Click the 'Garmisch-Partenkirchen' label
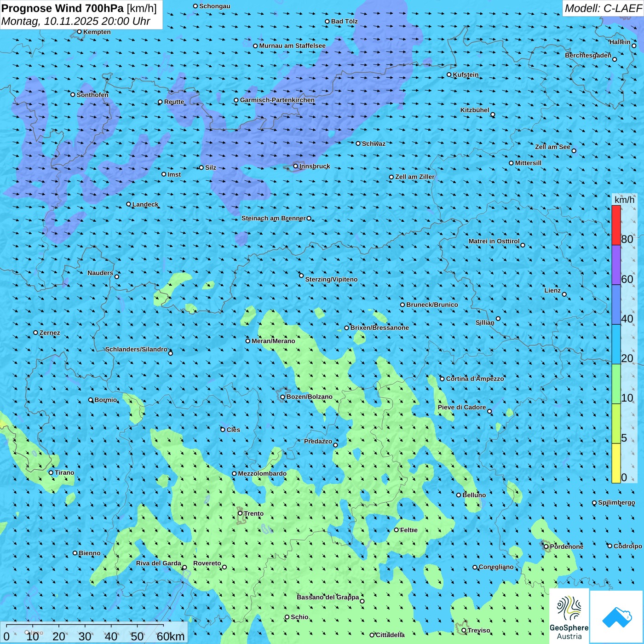The image size is (644, 644). pyautogui.click(x=277, y=100)
